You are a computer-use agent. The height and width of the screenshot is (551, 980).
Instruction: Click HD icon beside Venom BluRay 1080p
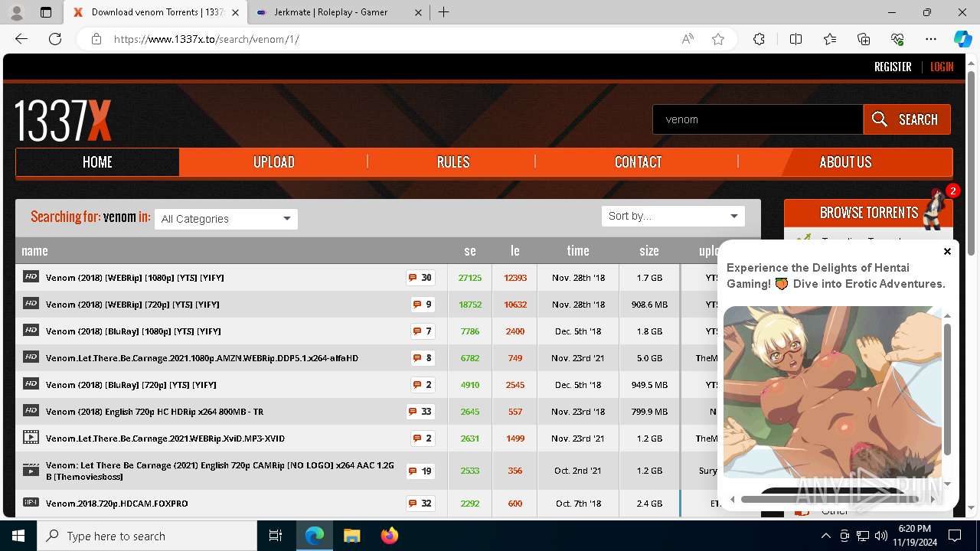pyautogui.click(x=31, y=330)
